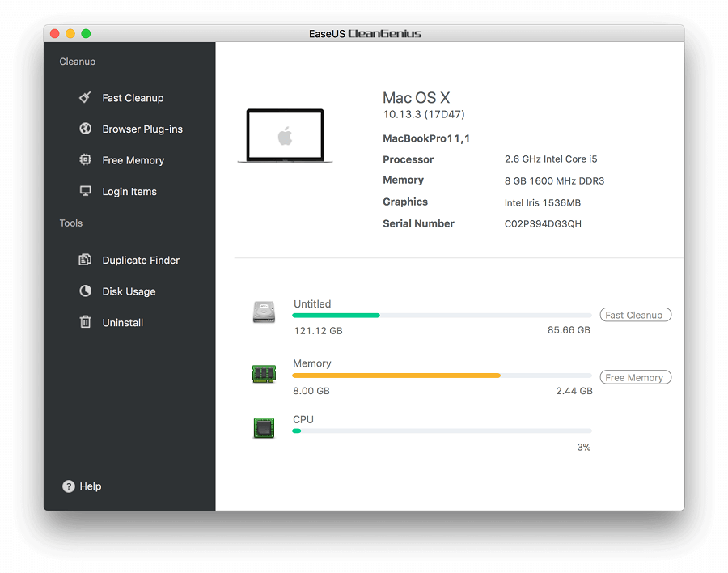This screenshot has height=573, width=728.
Task: Click the Intel Iris 1536MB value
Action: pyautogui.click(x=542, y=202)
